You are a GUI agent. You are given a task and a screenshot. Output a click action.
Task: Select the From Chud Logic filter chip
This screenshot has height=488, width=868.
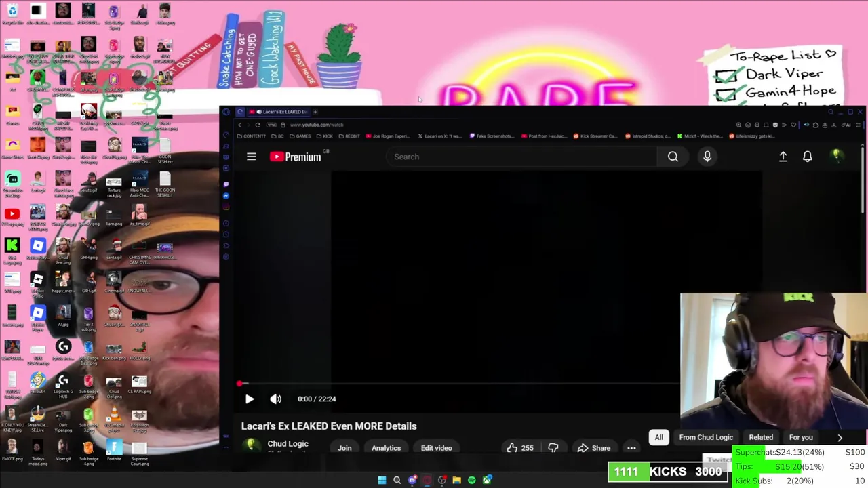point(706,437)
